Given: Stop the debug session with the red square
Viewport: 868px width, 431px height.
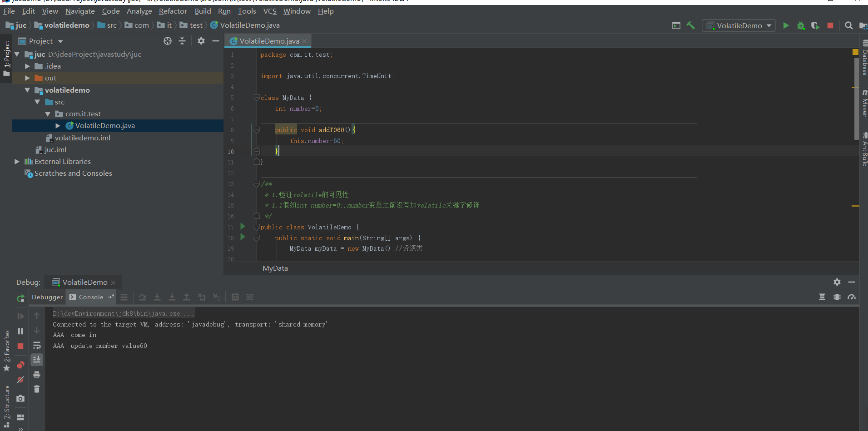Looking at the screenshot, I should 20,346.
